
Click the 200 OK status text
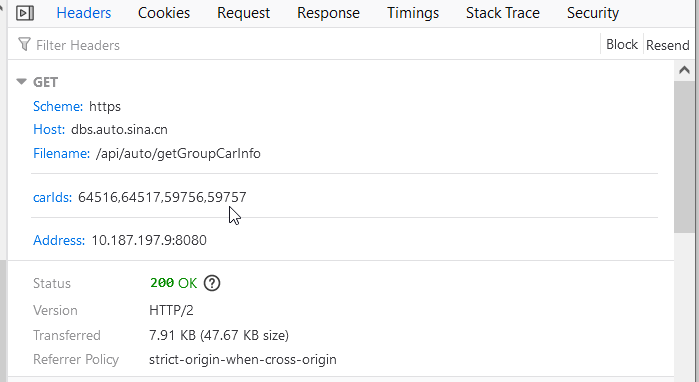click(x=173, y=283)
